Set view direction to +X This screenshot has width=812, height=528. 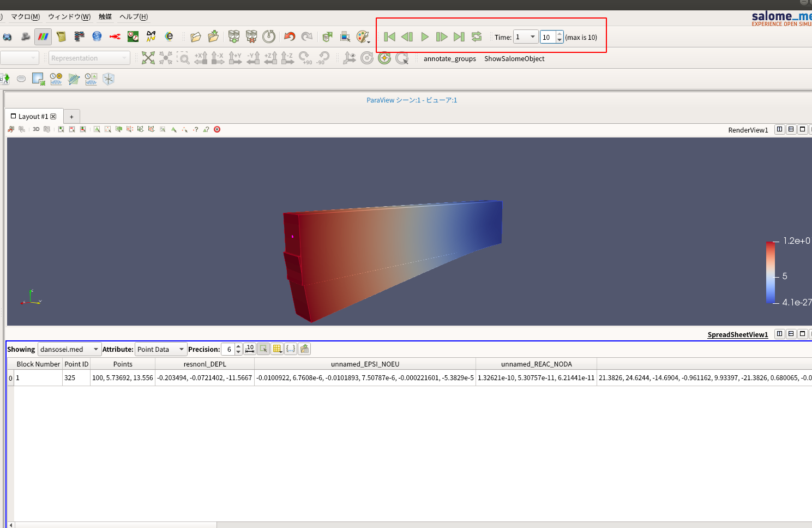tap(201, 58)
